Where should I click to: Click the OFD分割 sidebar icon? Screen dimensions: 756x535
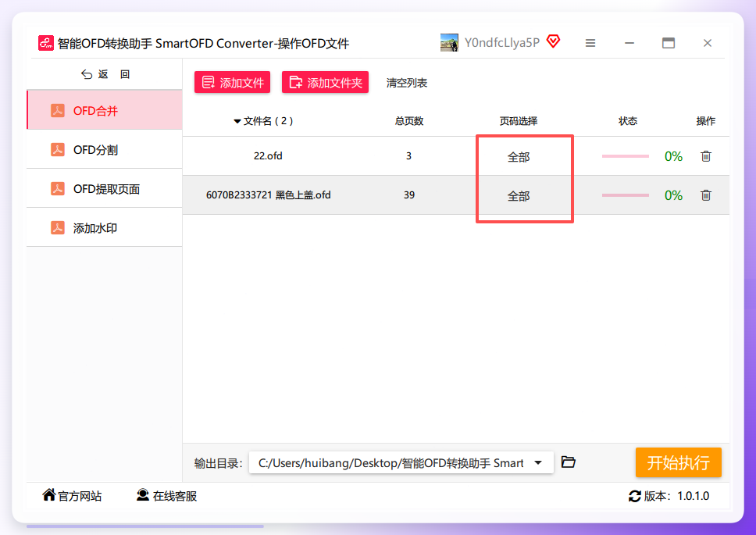(58, 149)
